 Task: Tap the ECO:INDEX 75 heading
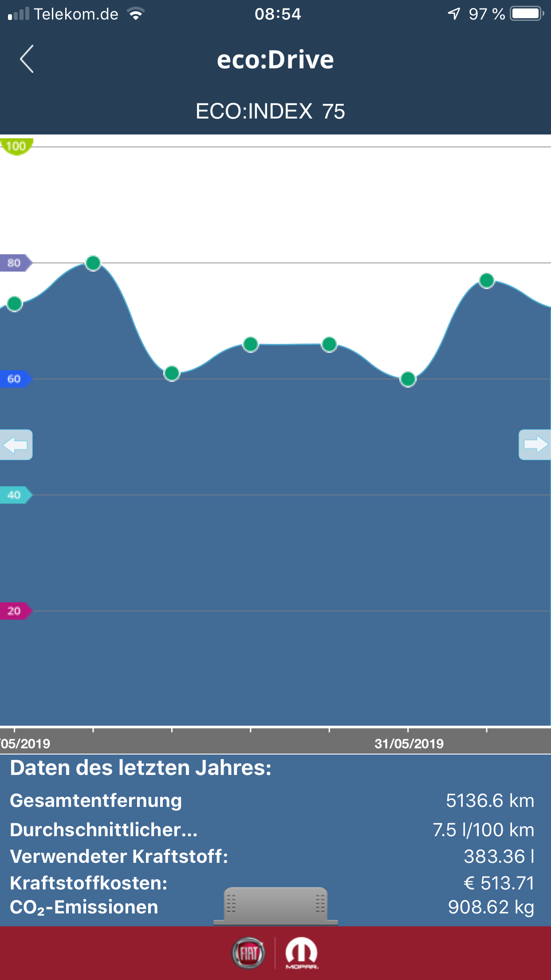click(x=270, y=111)
